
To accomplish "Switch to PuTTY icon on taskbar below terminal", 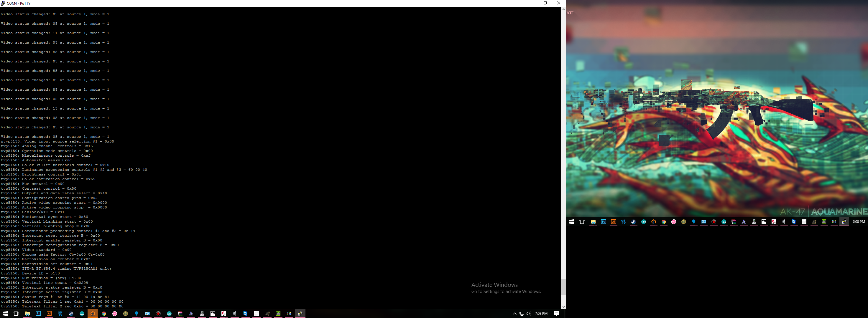I will coord(300,314).
